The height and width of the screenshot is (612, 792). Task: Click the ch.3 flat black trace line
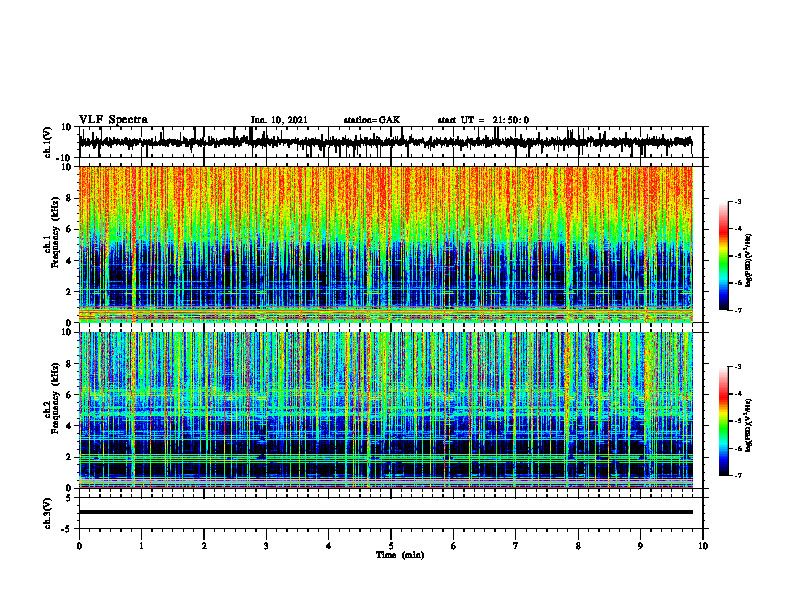[x=385, y=512]
